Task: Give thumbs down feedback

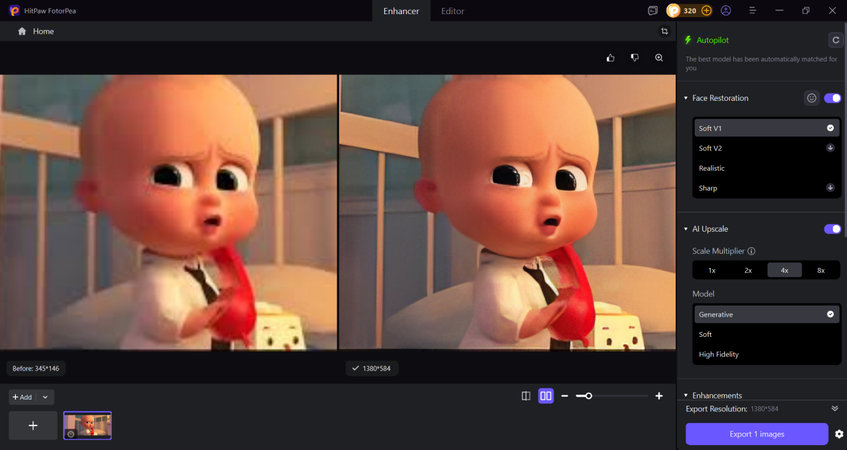Action: click(635, 58)
